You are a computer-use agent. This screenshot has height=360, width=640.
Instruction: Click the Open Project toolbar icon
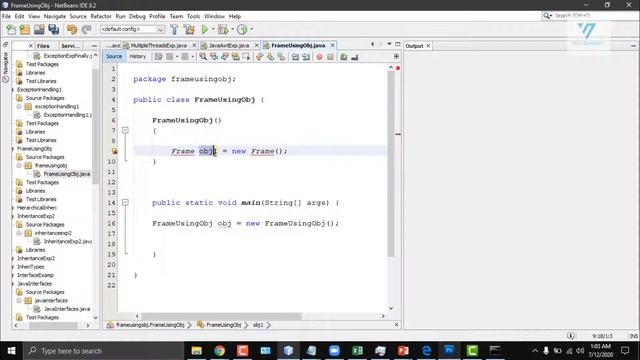[39, 29]
